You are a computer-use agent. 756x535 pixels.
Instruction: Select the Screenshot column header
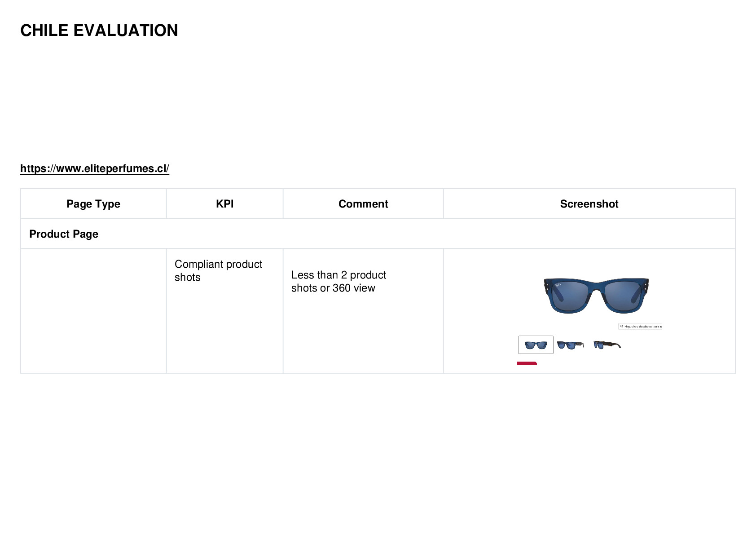coord(589,204)
